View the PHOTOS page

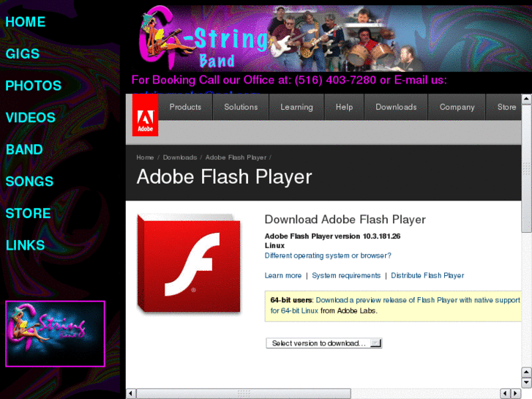click(x=33, y=86)
